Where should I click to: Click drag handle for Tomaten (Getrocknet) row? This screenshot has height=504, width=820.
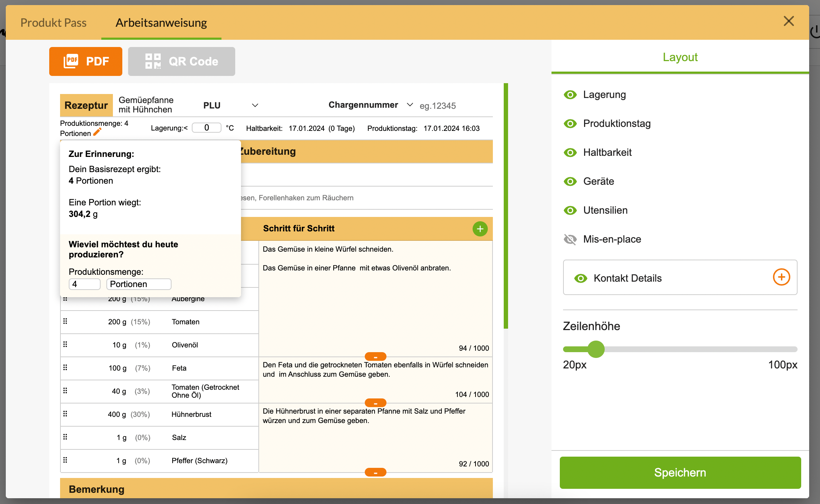point(65,390)
